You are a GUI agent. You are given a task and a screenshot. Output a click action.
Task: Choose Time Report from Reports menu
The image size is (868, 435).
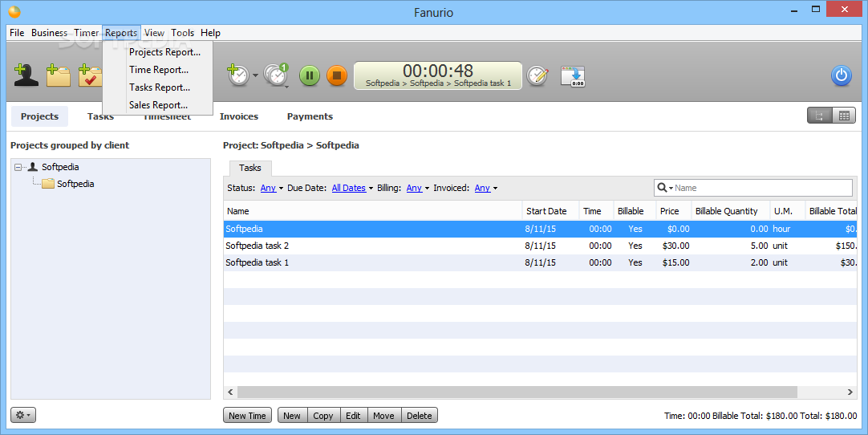pos(158,70)
